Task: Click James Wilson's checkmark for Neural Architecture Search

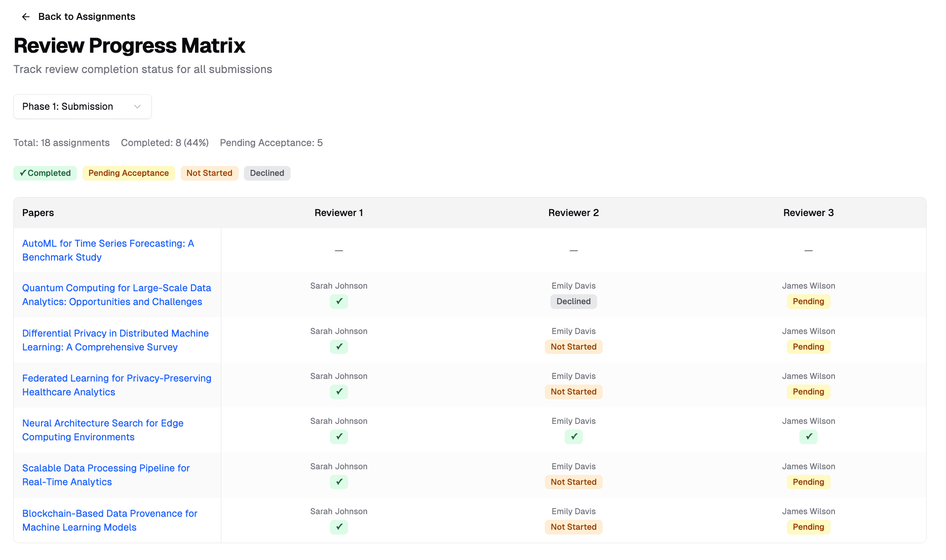Action: (x=808, y=437)
